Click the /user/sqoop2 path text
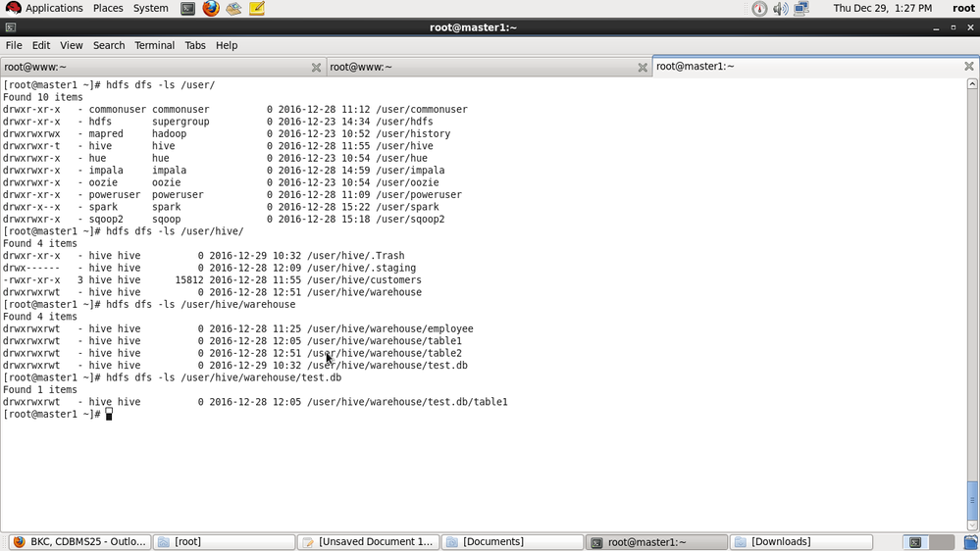Screen dimensions: 980x551 click(x=410, y=220)
